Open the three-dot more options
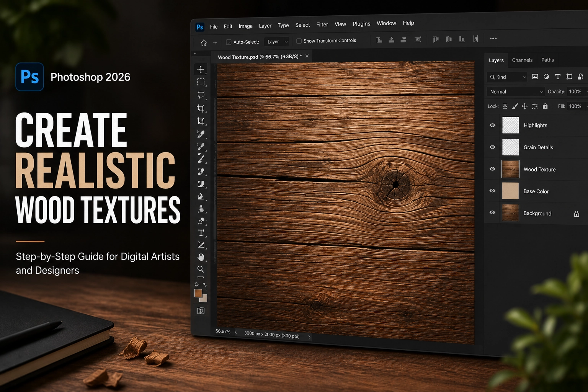 coord(493,38)
